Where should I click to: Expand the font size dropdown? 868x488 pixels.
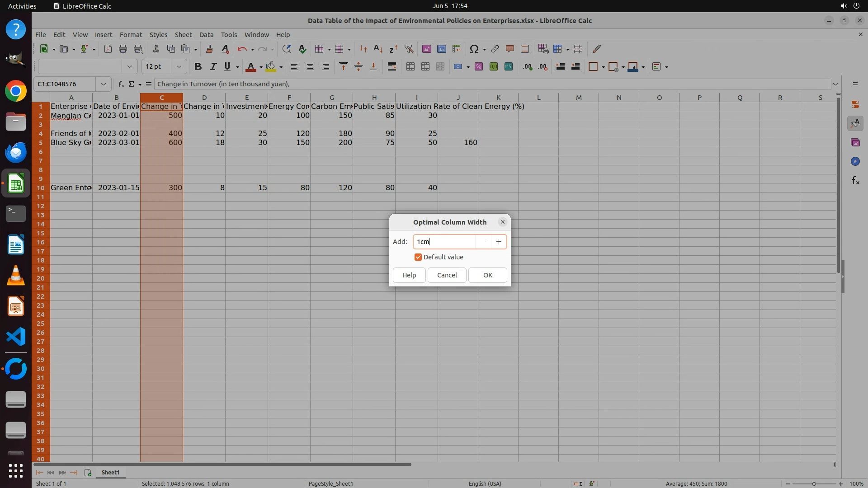pos(179,67)
